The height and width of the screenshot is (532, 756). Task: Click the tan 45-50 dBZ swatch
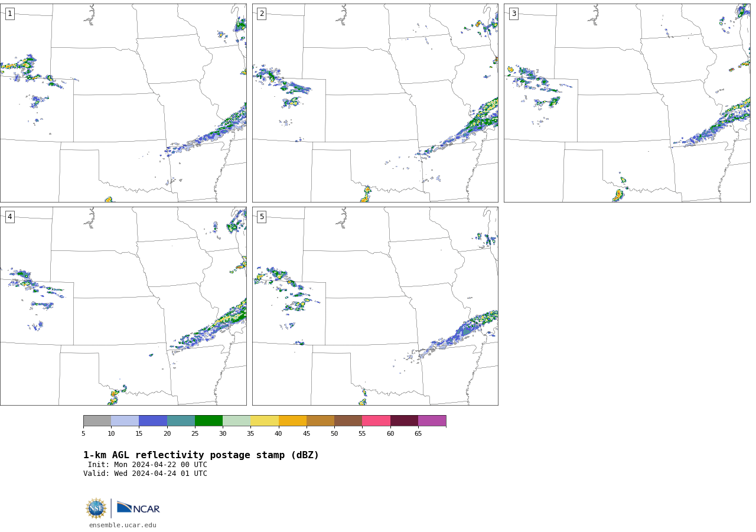click(320, 421)
